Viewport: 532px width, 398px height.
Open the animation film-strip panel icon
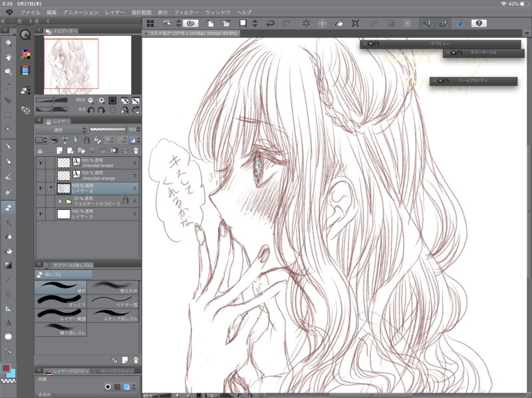coord(25,70)
